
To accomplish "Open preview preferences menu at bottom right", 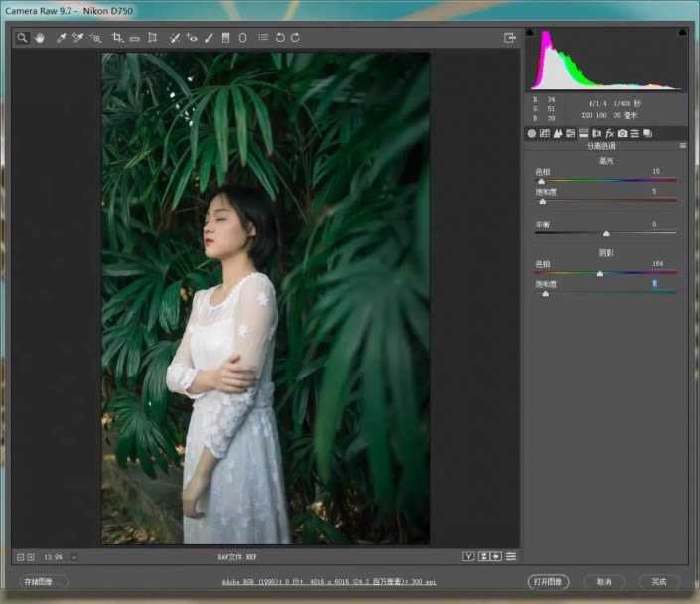I will coord(511,556).
